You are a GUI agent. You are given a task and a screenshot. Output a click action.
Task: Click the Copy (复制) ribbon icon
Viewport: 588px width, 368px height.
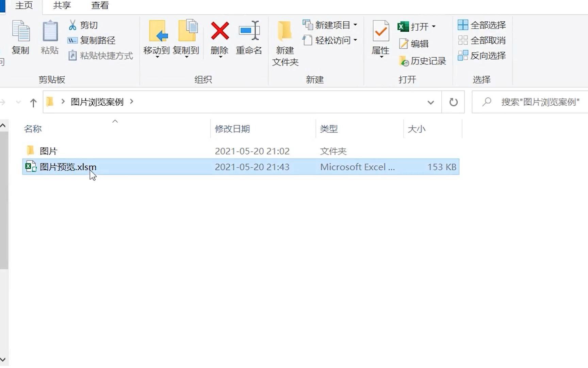coord(21,31)
